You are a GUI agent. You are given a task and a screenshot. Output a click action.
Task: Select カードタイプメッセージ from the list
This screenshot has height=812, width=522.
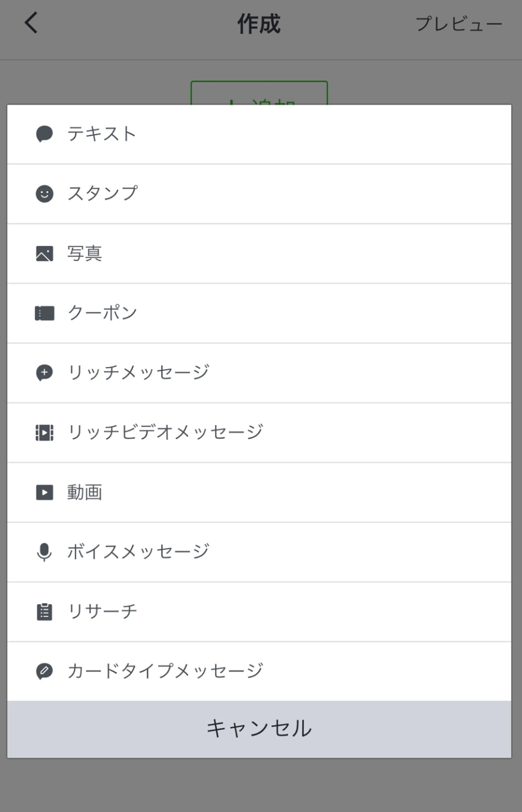[259, 671]
